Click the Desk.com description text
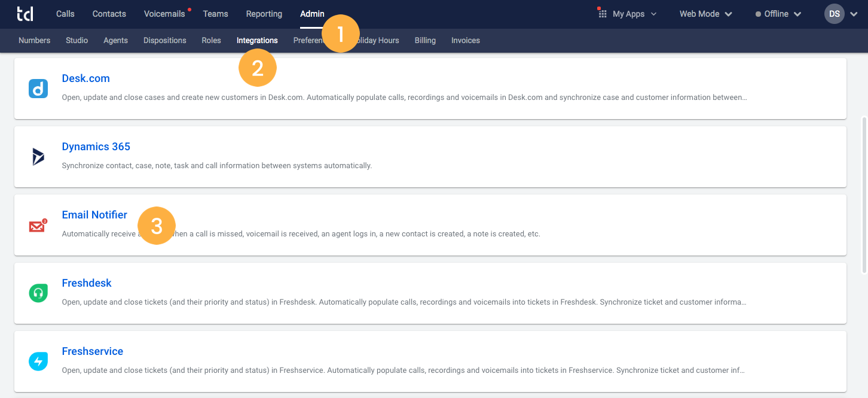 (x=405, y=97)
